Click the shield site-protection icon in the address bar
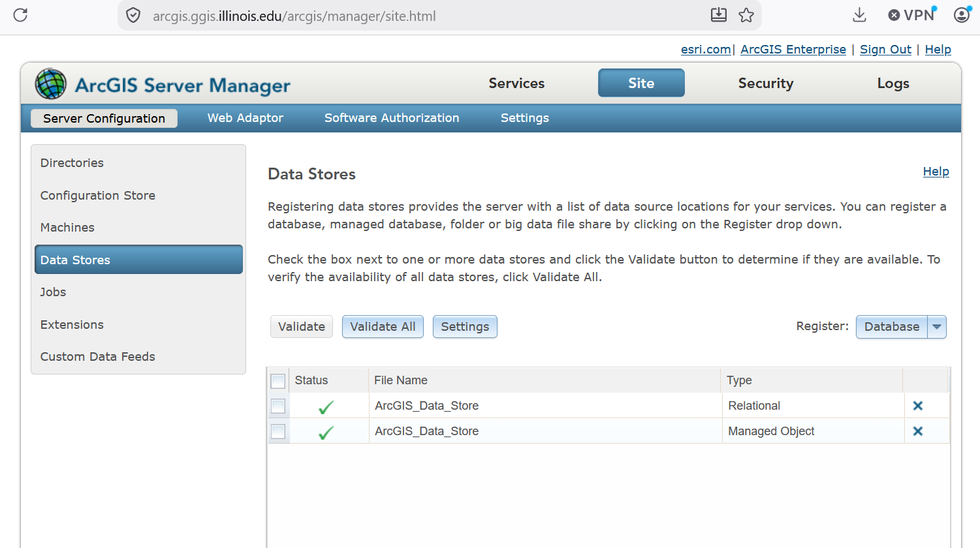Screen dimensions: 980x548 (133, 16)
